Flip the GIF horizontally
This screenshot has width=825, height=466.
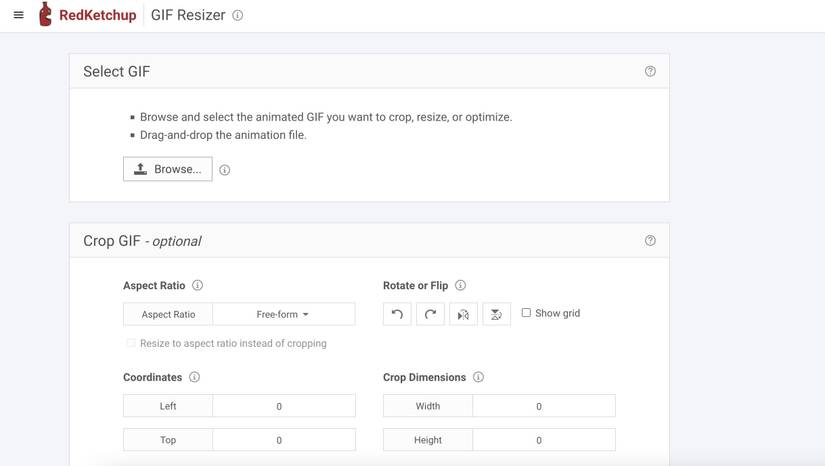coord(463,314)
